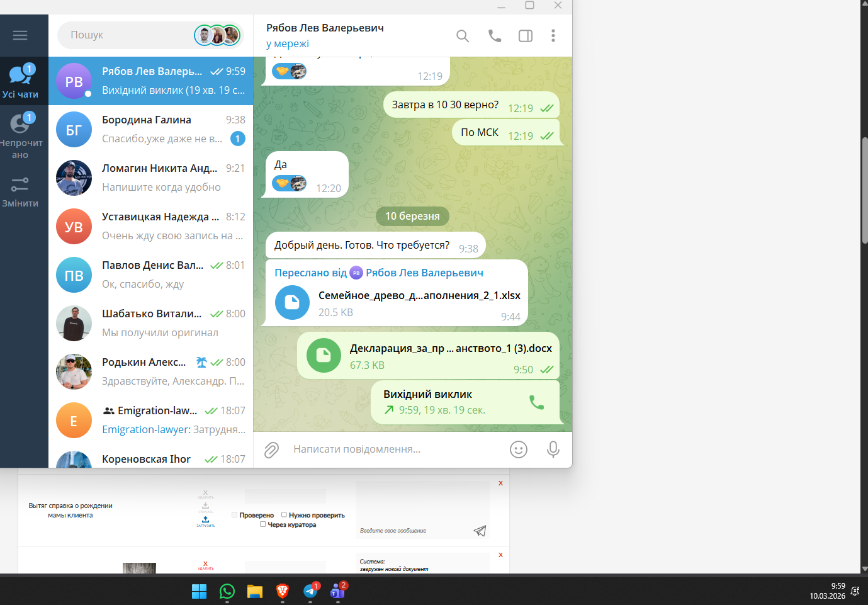Viewport: 868px width, 605px height.
Task: Open chat with Родькин Алекс
Action: pyautogui.click(x=151, y=372)
